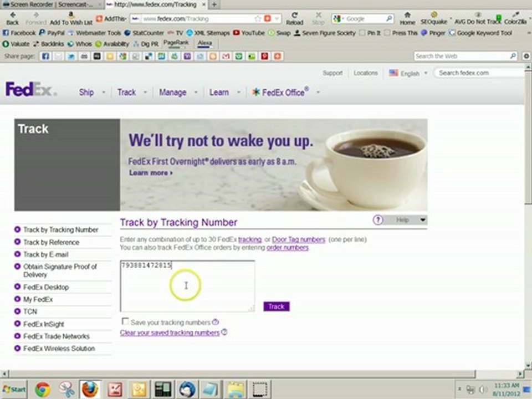Open the Manage menu
532x399 pixels.
pos(173,93)
